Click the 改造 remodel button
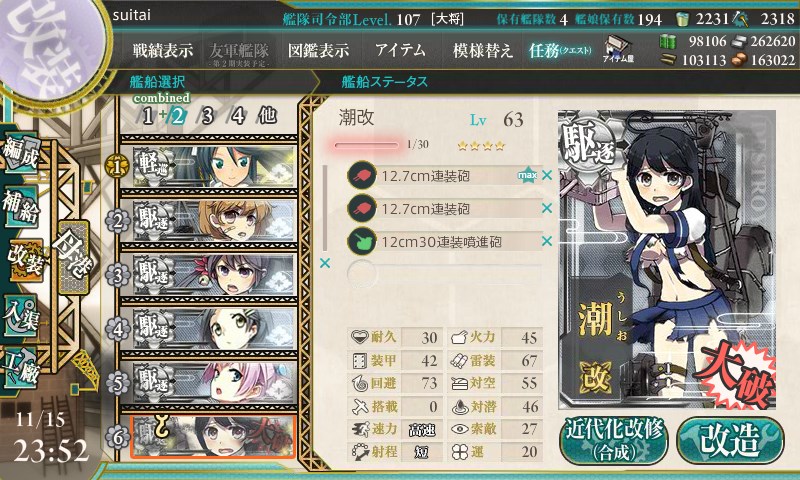800x480 pixels. coord(730,440)
